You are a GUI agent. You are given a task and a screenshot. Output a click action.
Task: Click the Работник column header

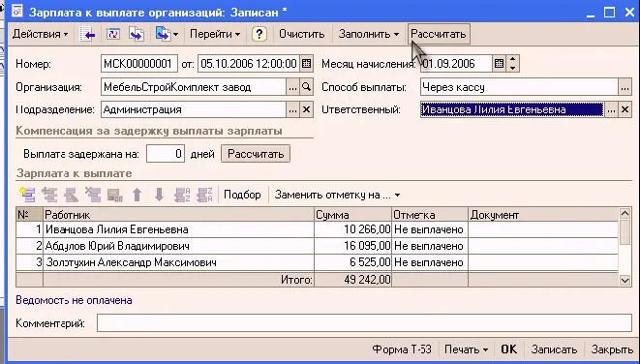178,215
